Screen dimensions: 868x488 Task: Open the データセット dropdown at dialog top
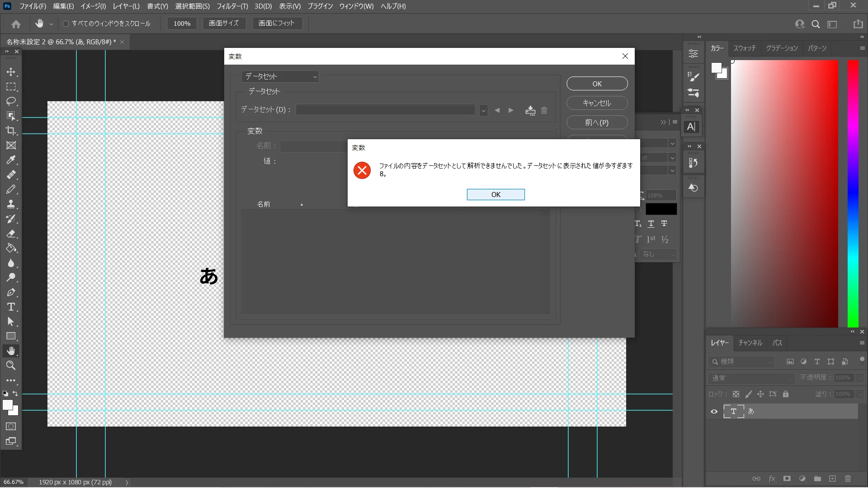pyautogui.click(x=280, y=77)
